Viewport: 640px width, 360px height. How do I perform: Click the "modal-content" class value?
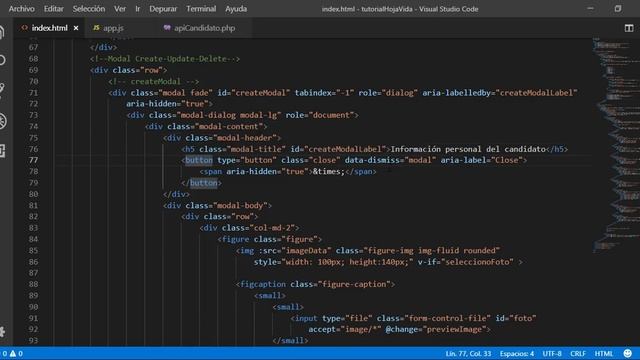[228, 127]
